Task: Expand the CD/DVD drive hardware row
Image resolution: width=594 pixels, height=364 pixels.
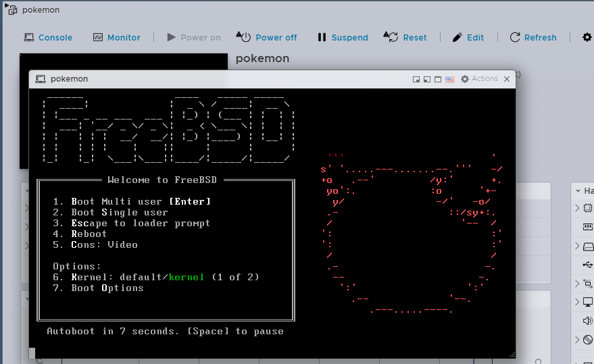Action: click(x=577, y=340)
